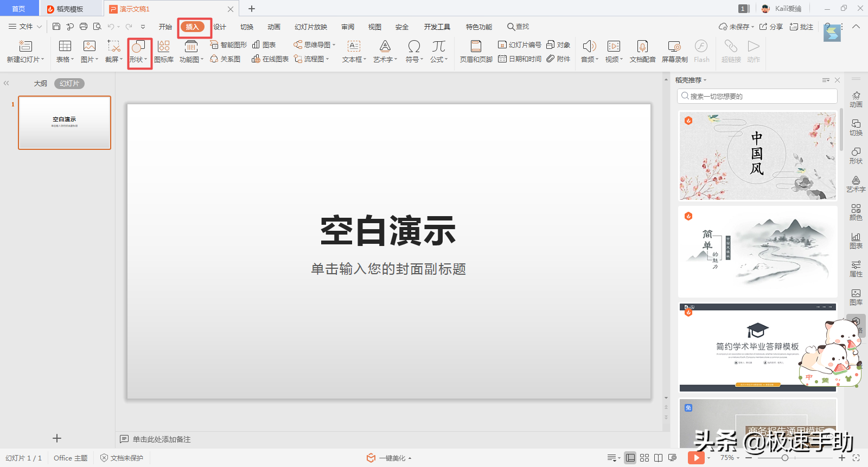The height and width of the screenshot is (467, 868).
Task: Open the 屏幕录制 screen recording tool
Action: tap(674, 52)
